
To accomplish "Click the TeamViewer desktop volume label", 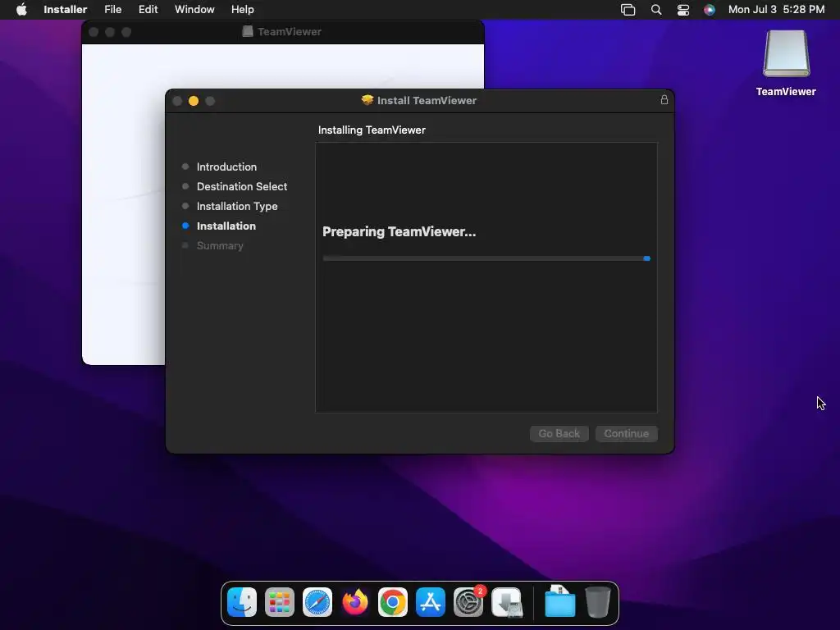I will (x=786, y=92).
